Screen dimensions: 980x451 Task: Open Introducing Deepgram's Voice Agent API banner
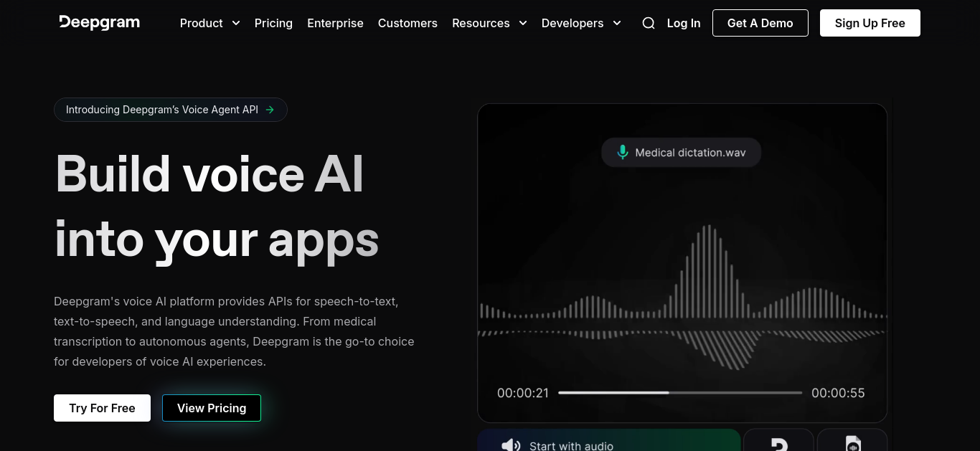tap(171, 110)
